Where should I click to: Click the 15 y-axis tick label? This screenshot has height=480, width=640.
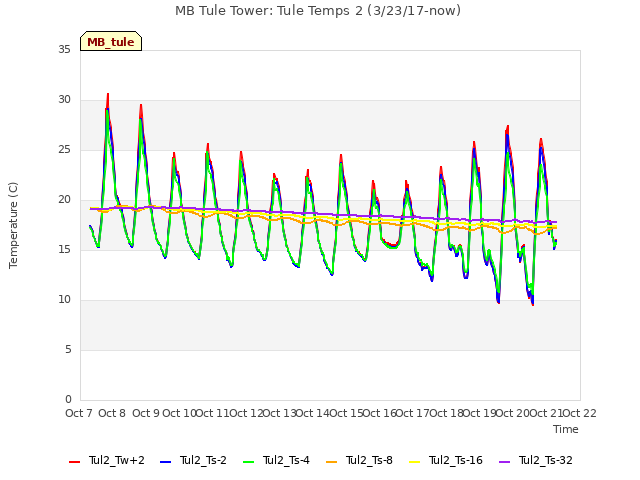[x=64, y=249]
